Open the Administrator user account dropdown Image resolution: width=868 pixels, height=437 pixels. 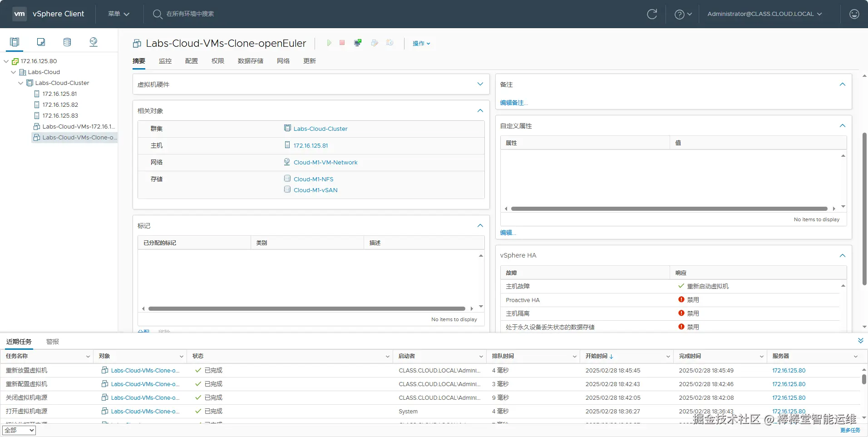(765, 14)
